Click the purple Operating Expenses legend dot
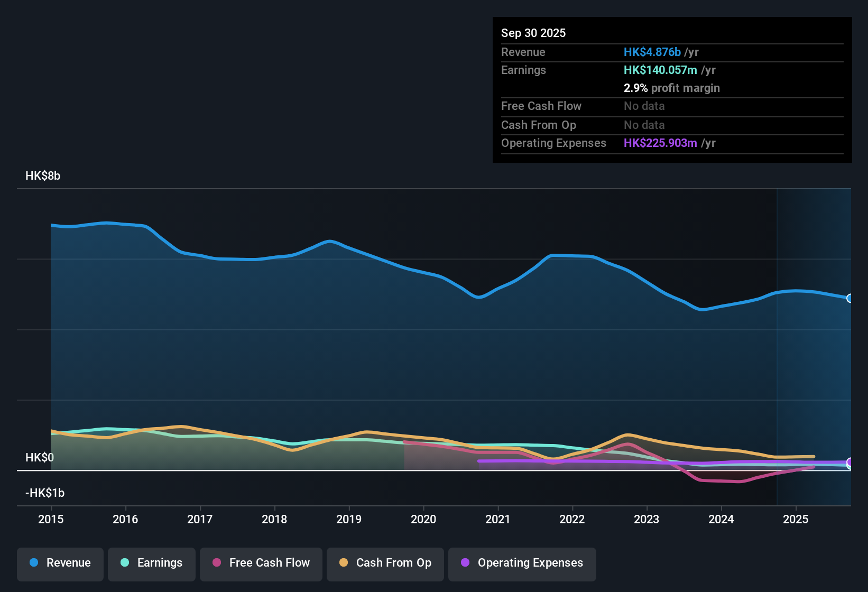Viewport: 868px width, 592px height. (465, 563)
